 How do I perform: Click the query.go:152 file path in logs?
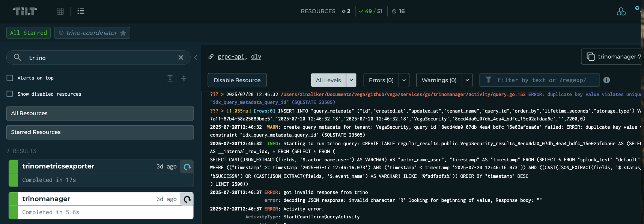pyautogui.click(x=403, y=95)
